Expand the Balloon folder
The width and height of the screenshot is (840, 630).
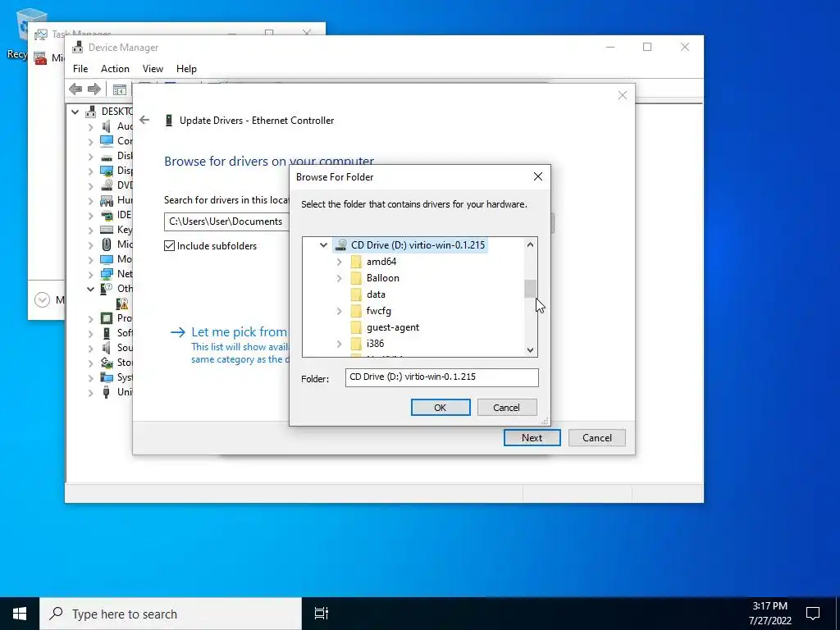(x=339, y=278)
